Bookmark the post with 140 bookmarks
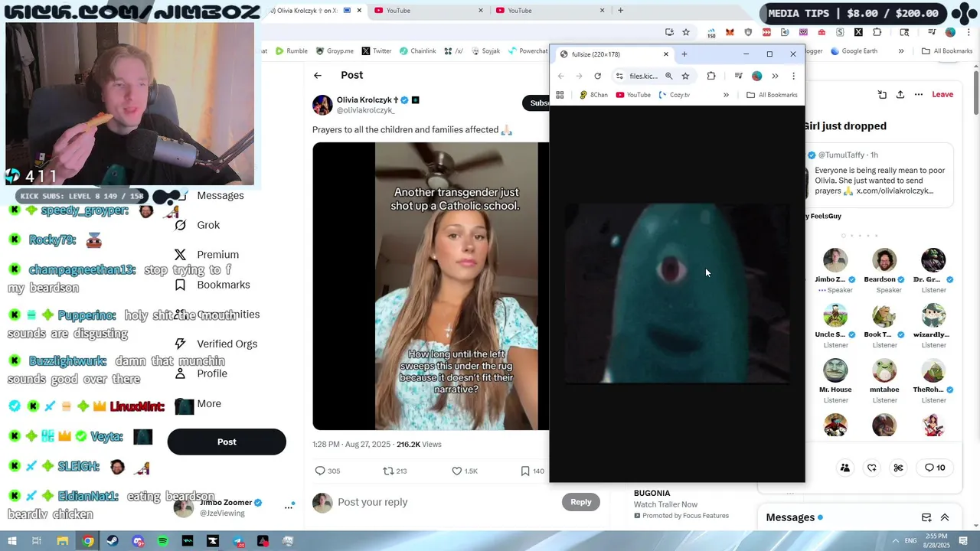Image resolution: width=980 pixels, height=551 pixels. point(525,471)
